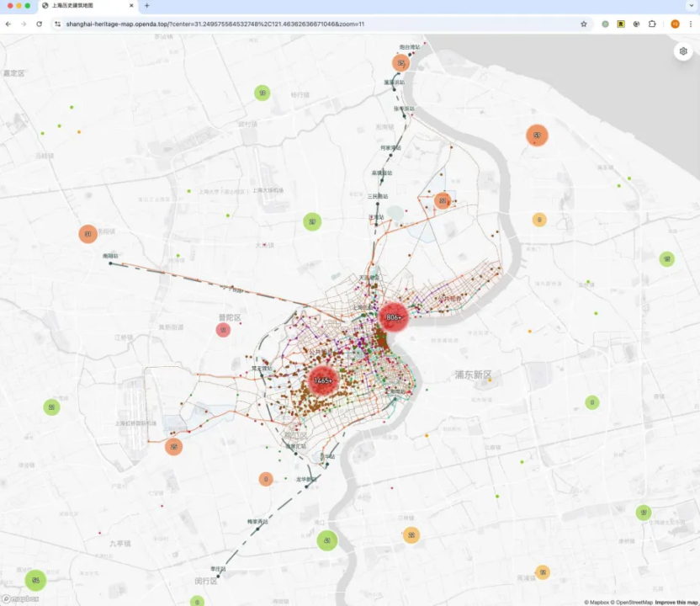Click the Improve this map link
This screenshot has height=606, width=700.
coord(676,602)
